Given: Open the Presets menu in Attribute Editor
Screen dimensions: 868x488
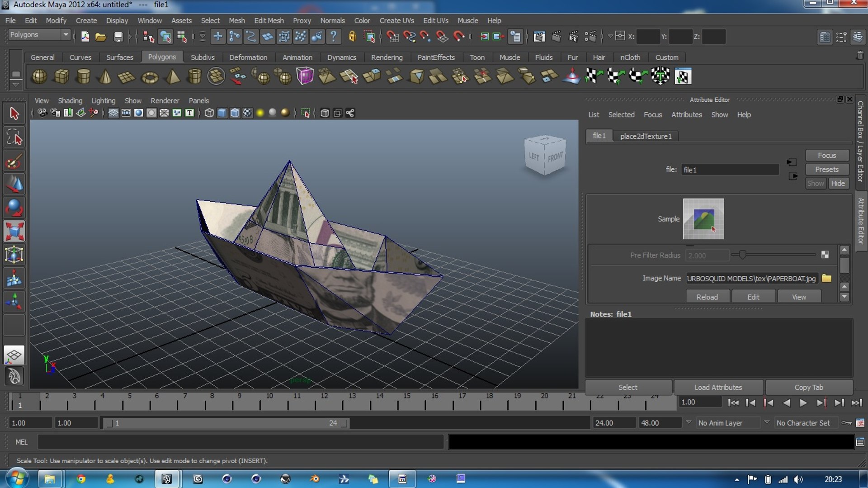Looking at the screenshot, I should coord(827,169).
